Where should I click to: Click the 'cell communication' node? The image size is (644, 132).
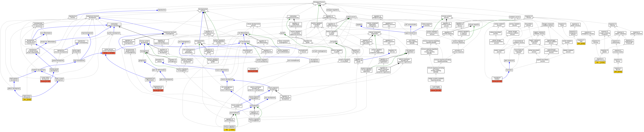[x=411, y=25]
